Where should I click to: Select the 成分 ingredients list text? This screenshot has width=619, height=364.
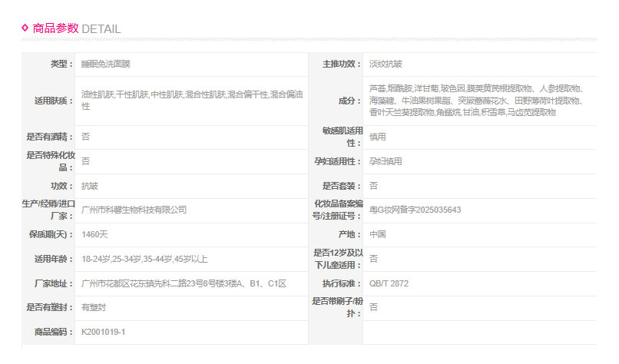pyautogui.click(x=476, y=101)
